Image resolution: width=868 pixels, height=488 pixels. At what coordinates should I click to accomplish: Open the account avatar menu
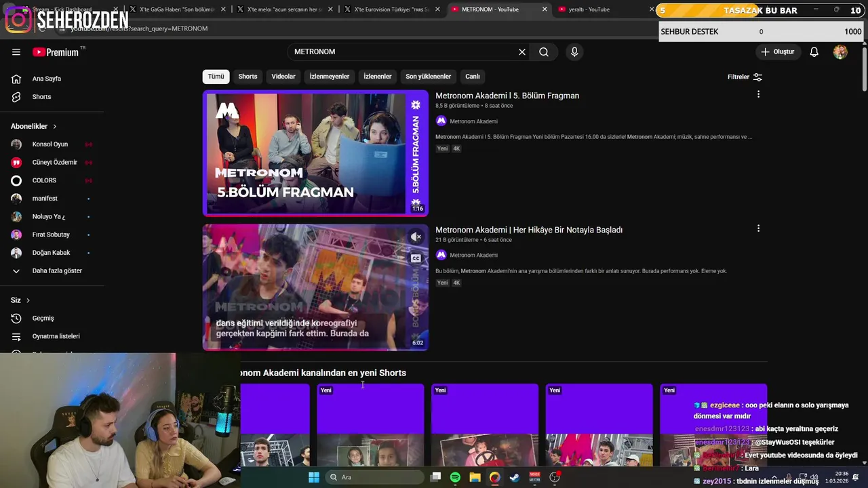tap(840, 52)
